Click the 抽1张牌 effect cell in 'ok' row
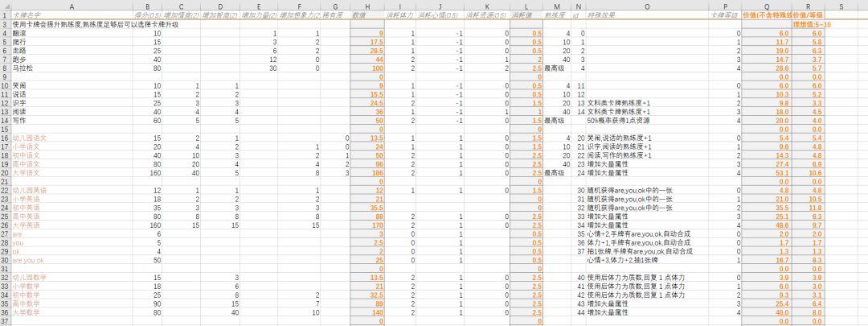 (x=647, y=251)
